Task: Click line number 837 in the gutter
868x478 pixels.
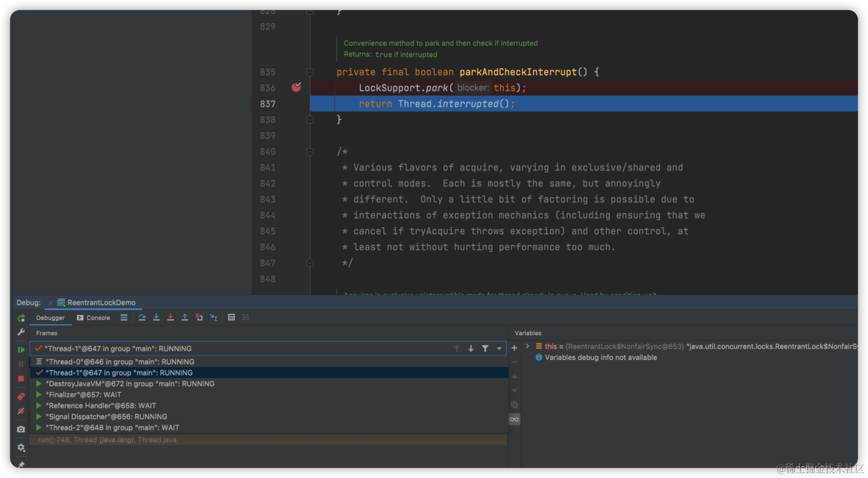Action: click(268, 104)
